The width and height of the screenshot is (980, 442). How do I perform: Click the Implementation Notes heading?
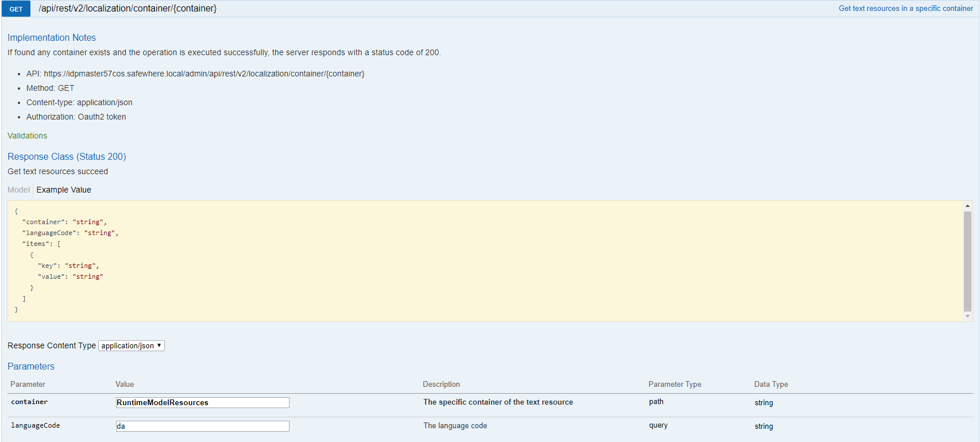pyautogui.click(x=52, y=38)
